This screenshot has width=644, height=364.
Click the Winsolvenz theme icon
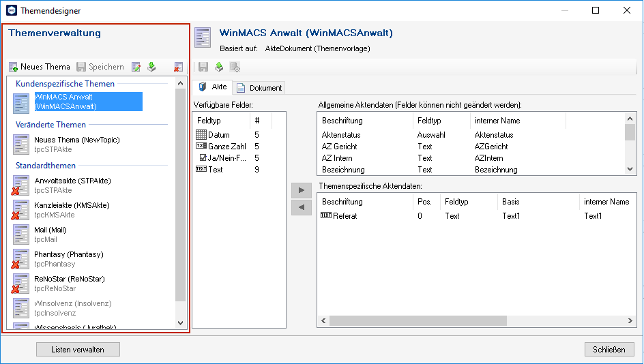[x=21, y=309]
